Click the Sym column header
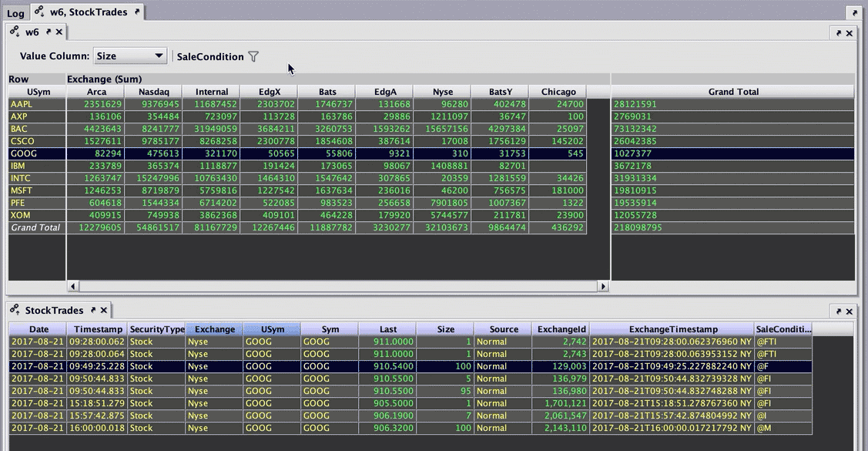The width and height of the screenshot is (868, 451). (x=330, y=329)
